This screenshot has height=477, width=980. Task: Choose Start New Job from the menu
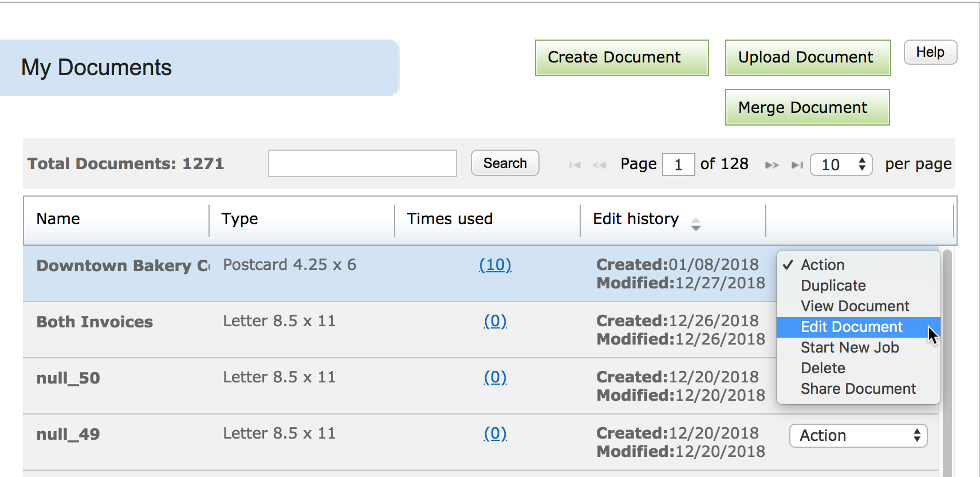[859, 347]
